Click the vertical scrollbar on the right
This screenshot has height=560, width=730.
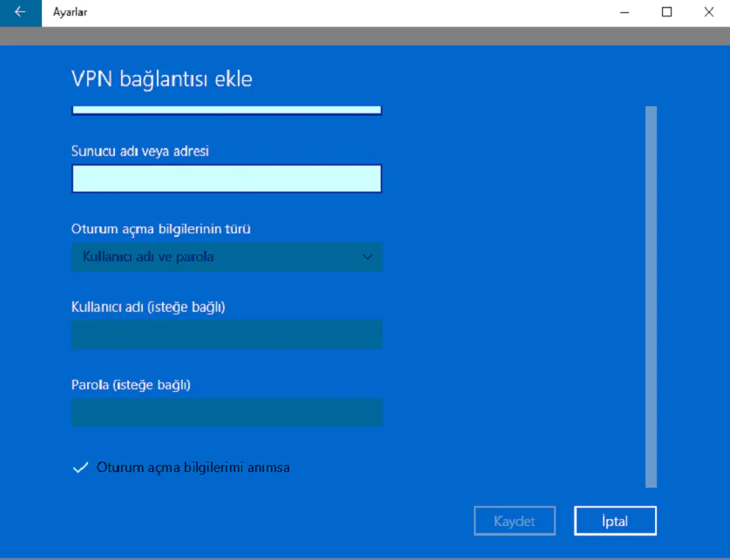[x=649, y=296]
